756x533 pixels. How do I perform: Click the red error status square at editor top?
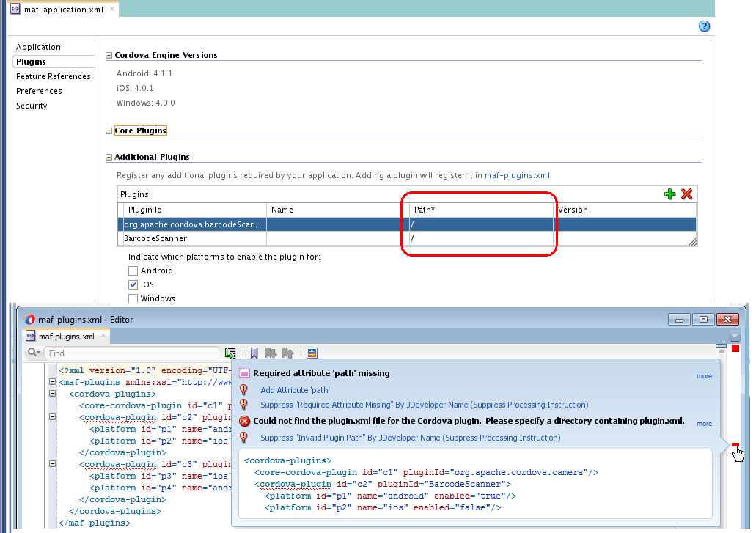coord(735,348)
